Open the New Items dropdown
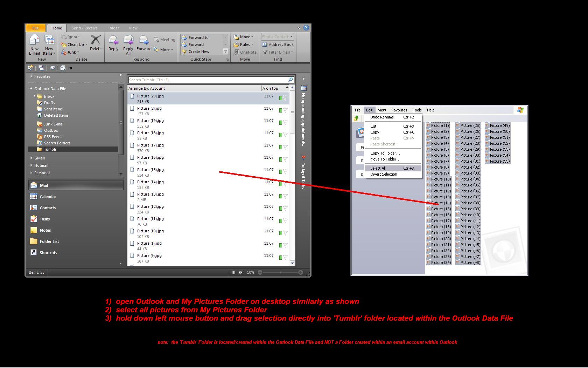Image resolution: width=588 pixels, height=368 pixels. [x=49, y=45]
